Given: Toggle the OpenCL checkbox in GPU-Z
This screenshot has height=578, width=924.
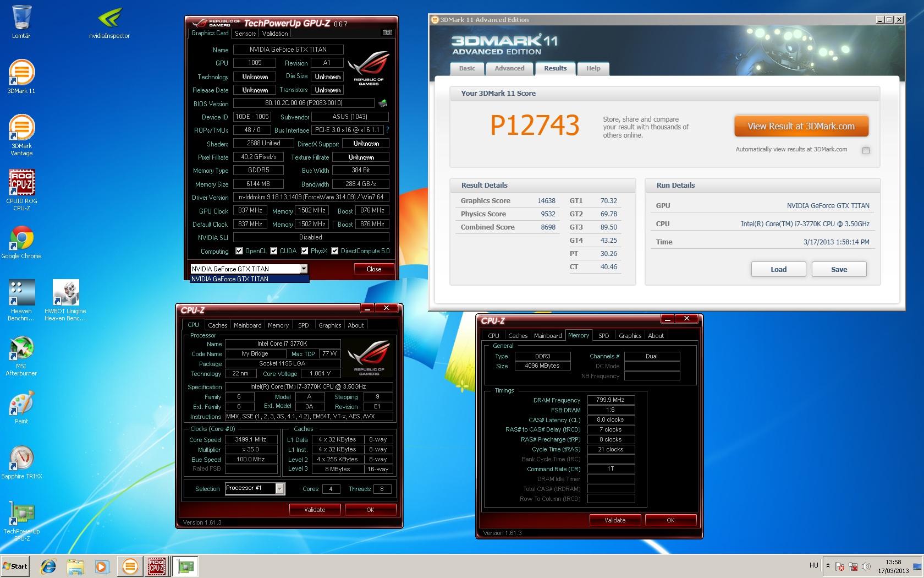Looking at the screenshot, I should (x=239, y=251).
